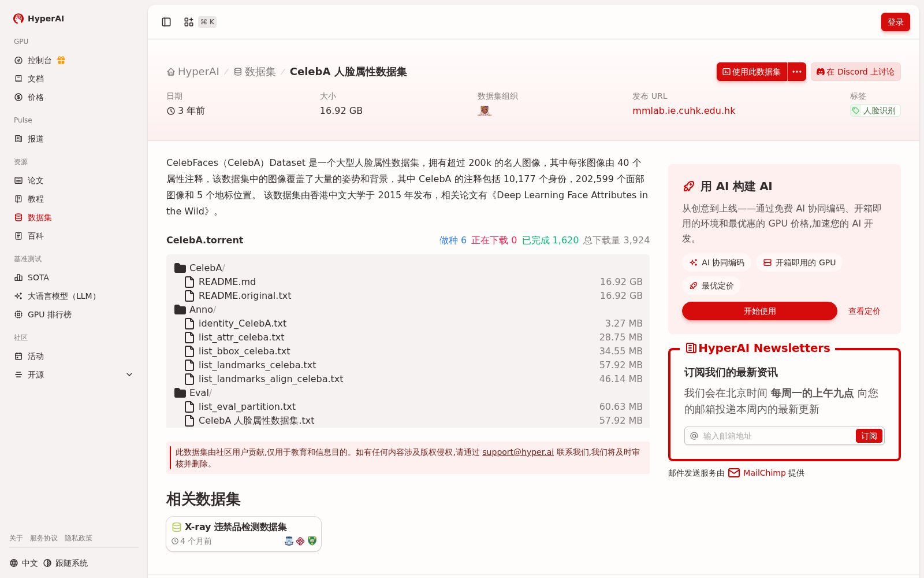Open command palette grid icon
The height and width of the screenshot is (578, 924).
pos(189,22)
